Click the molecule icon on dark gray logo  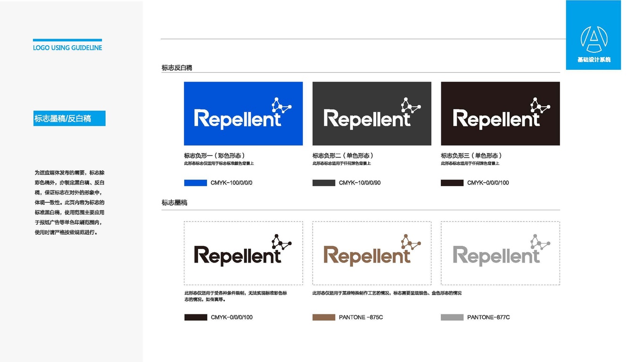pos(411,105)
